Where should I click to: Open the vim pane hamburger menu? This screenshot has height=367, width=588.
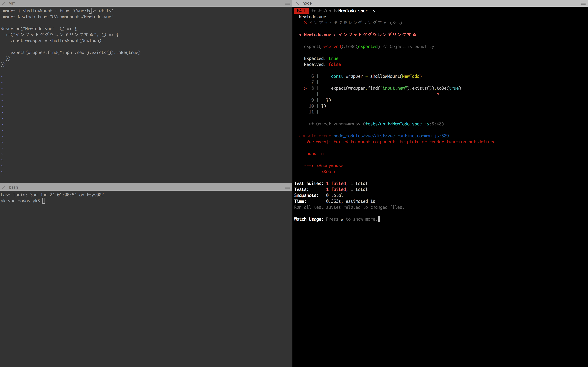click(288, 3)
